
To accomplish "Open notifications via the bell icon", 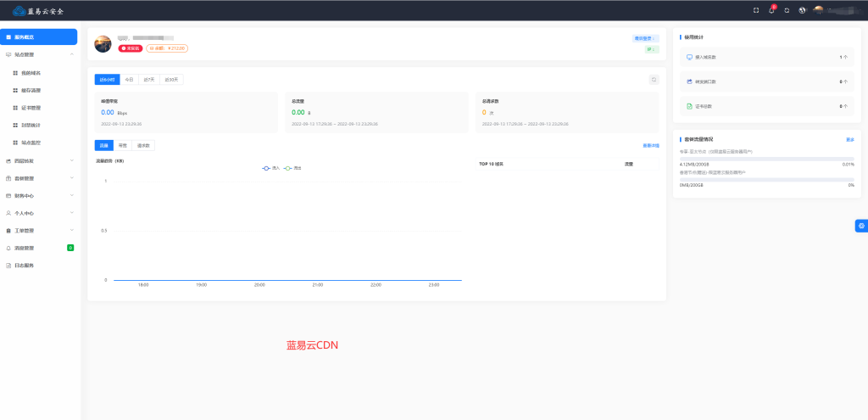I will 771,10.
